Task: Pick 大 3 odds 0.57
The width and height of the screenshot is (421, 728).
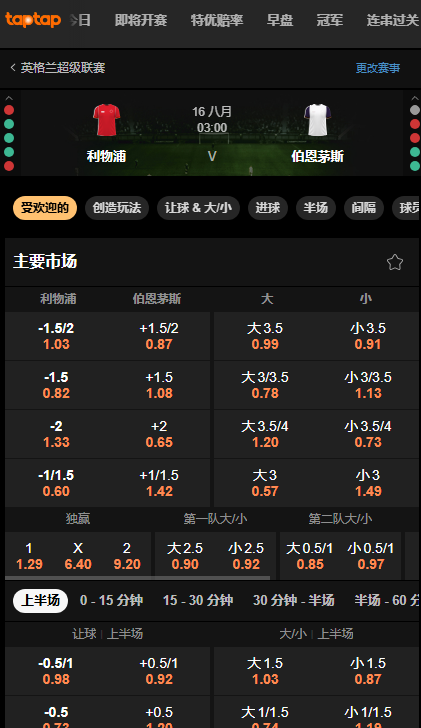Action: [x=265, y=483]
